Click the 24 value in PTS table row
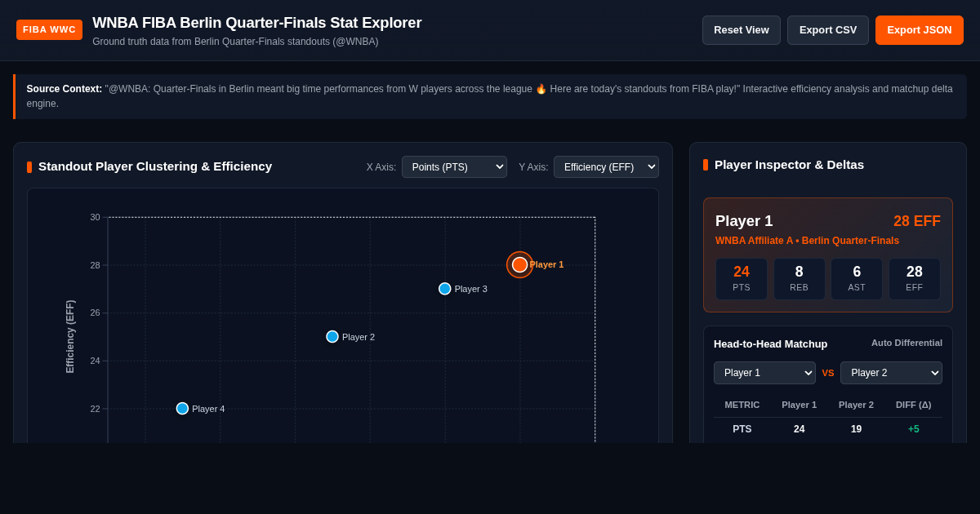Viewport: 980px width, 514px height. (x=799, y=429)
